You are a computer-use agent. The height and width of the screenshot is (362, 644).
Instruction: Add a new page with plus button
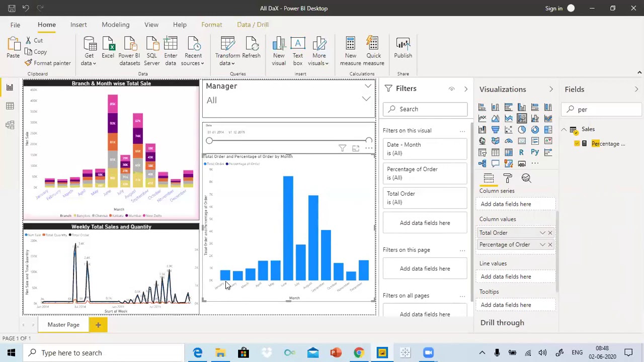[x=98, y=325]
